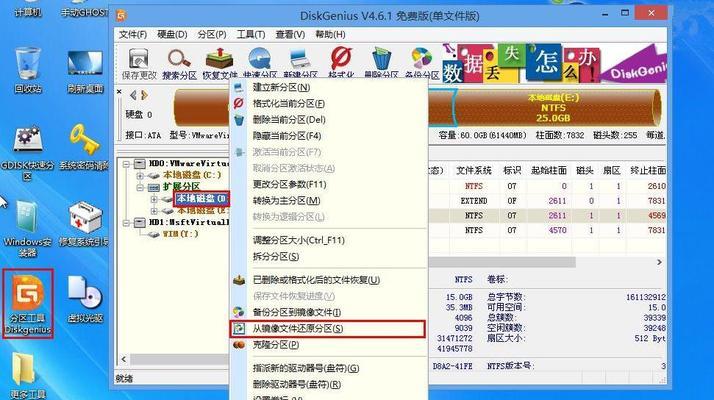
Task: Choose 拆分分区(S) from context menu
Action: 328,256
